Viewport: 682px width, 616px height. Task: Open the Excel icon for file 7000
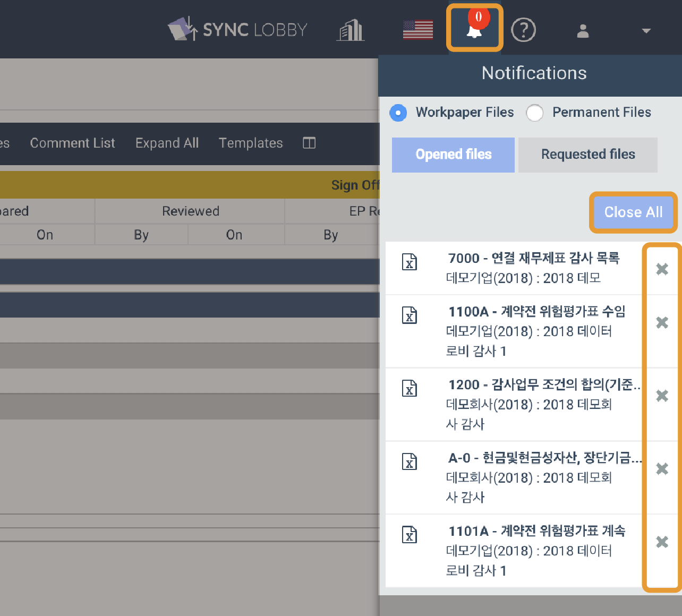point(409,262)
